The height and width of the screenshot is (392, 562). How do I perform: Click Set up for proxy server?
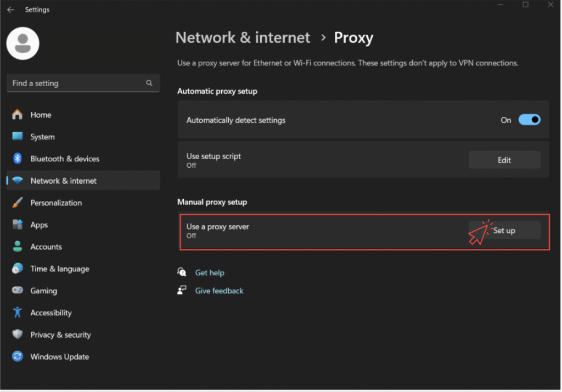click(x=504, y=231)
